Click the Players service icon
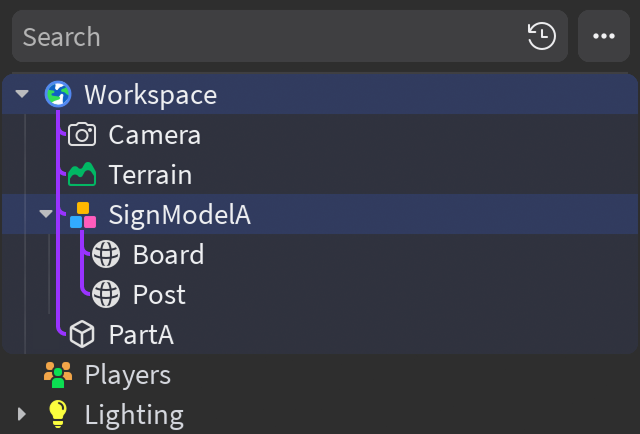The width and height of the screenshot is (640, 434). [58, 375]
